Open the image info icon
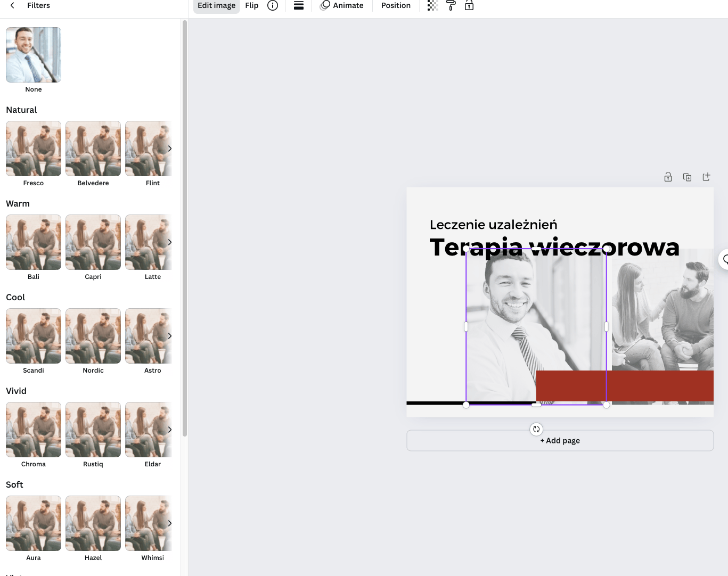This screenshot has width=728, height=576. 273,5
